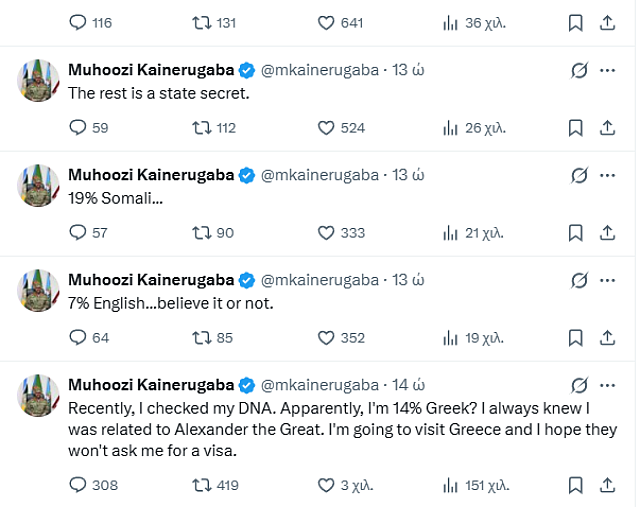
Task: Reply to the Greek DNA tweet with 308 replies
Action: (x=78, y=485)
